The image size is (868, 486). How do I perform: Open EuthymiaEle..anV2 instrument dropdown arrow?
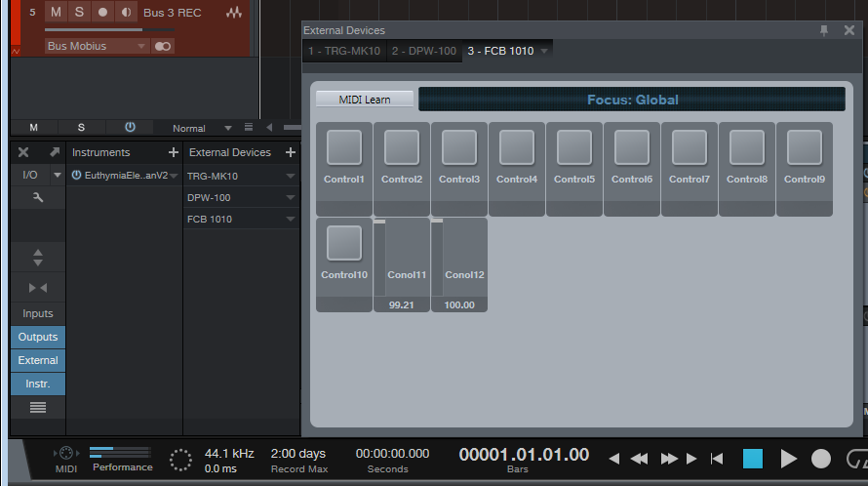tap(175, 176)
